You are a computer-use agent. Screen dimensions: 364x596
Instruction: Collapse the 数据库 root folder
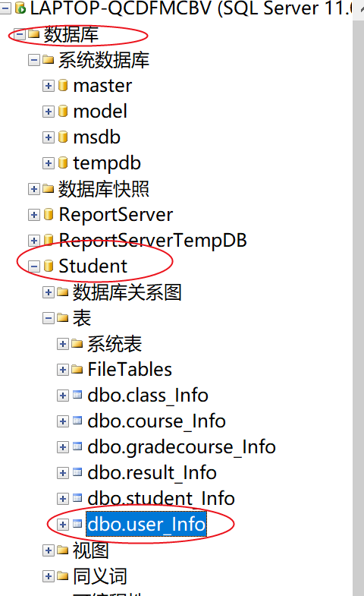point(20,35)
